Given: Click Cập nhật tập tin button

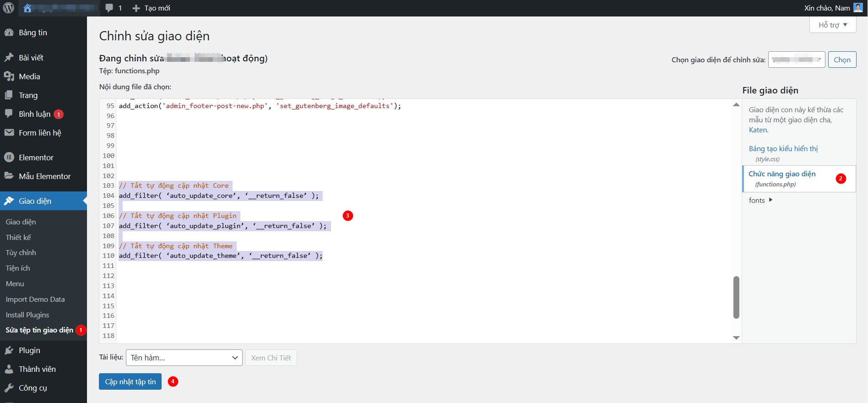Looking at the screenshot, I should click(130, 381).
